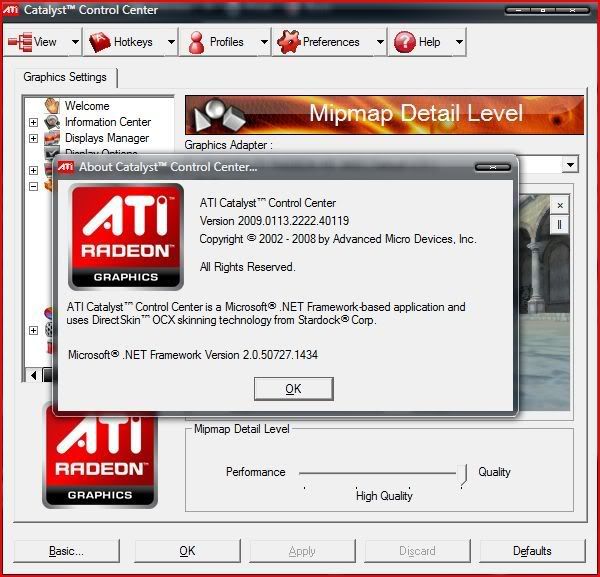Pause the 3D preview animation
This screenshot has height=577, width=600.
point(560,225)
